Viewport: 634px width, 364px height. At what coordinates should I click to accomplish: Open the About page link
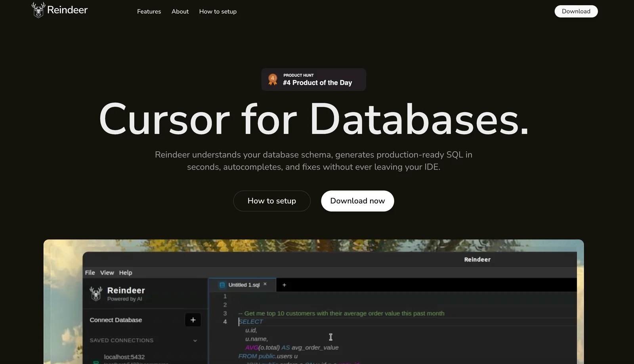(180, 11)
